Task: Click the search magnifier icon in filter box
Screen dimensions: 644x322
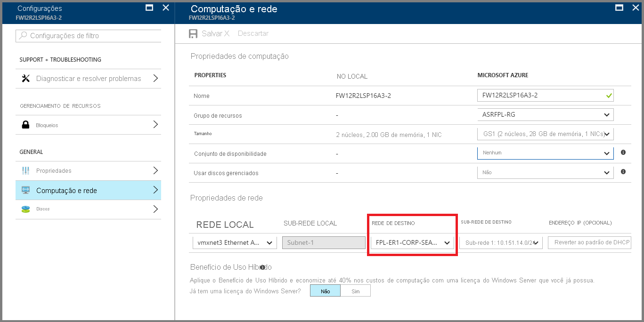Action: click(x=23, y=36)
